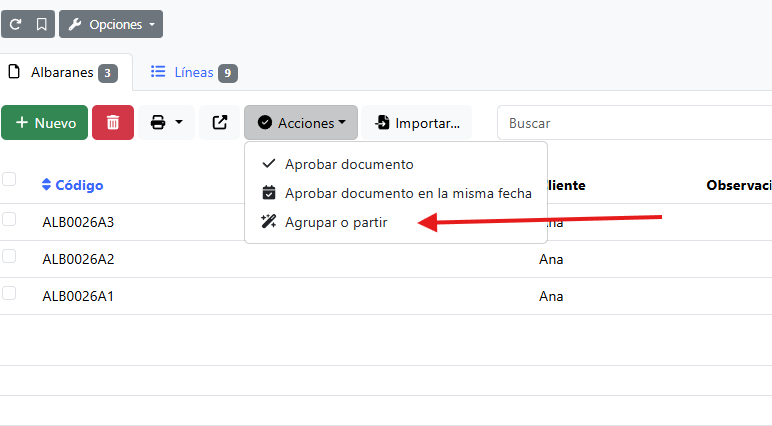Viewport: 772px width, 426px height.
Task: Switch to the Líneas tab
Action: (194, 72)
